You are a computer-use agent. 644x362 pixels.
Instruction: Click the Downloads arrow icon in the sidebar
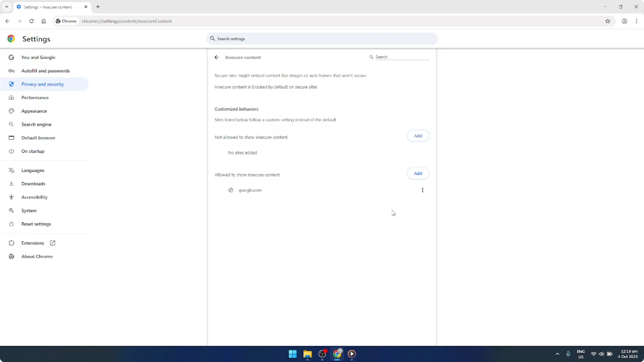pos(11,184)
